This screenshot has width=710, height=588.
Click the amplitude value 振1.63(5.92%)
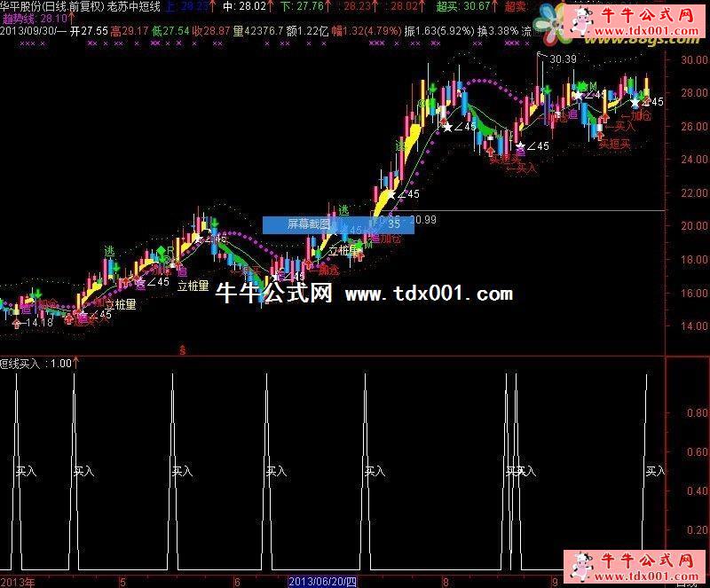pyautogui.click(x=439, y=31)
